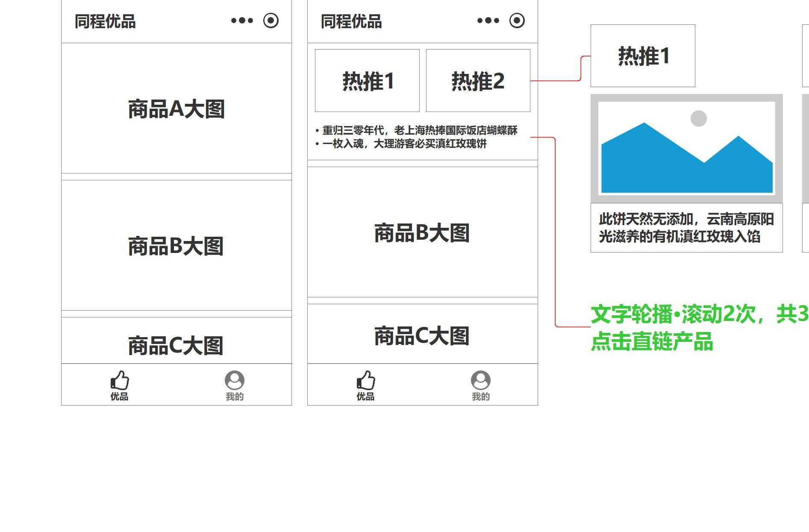The image size is (809, 532).
Task: Click the gray circle sun in image placeholder
Action: pyautogui.click(x=698, y=119)
